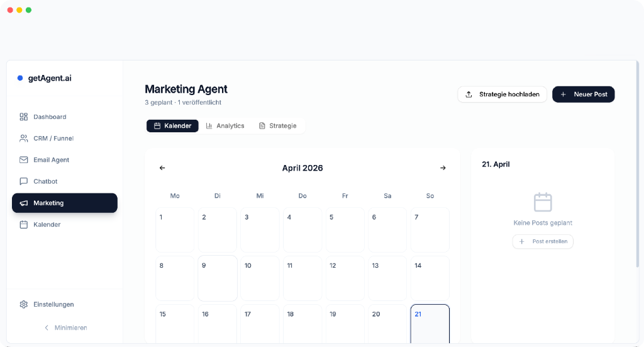The height and width of the screenshot is (347, 644).
Task: Select highlighted April 21 cell
Action: (430, 324)
